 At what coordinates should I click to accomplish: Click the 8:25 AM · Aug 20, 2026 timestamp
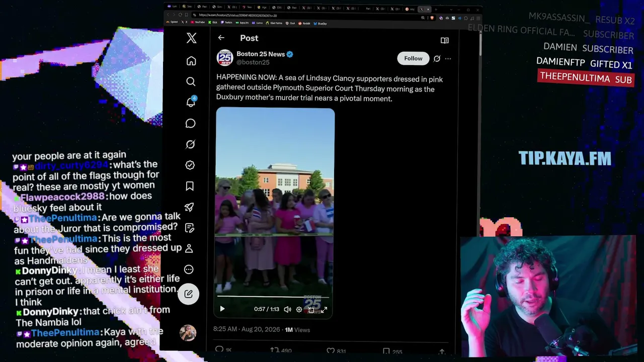(x=247, y=329)
